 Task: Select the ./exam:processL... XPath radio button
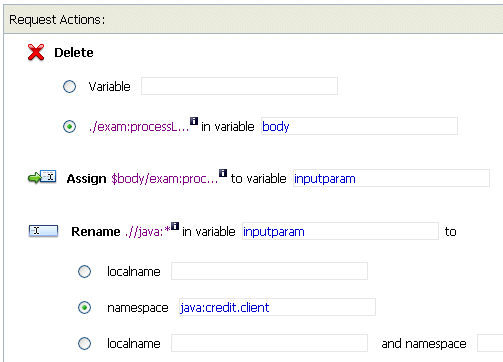69,127
